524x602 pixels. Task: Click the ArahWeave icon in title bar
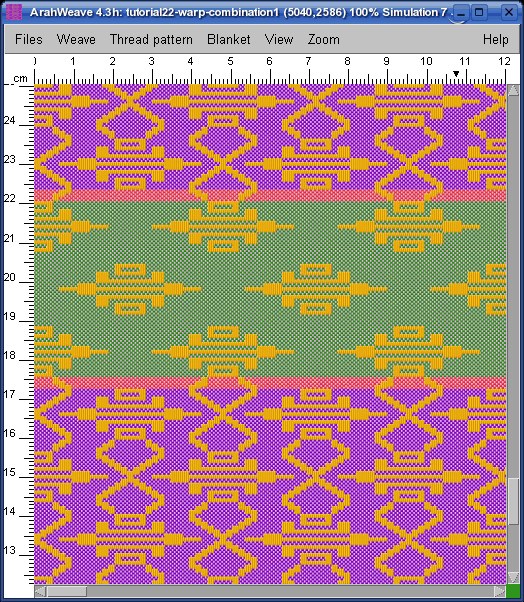(x=14, y=12)
